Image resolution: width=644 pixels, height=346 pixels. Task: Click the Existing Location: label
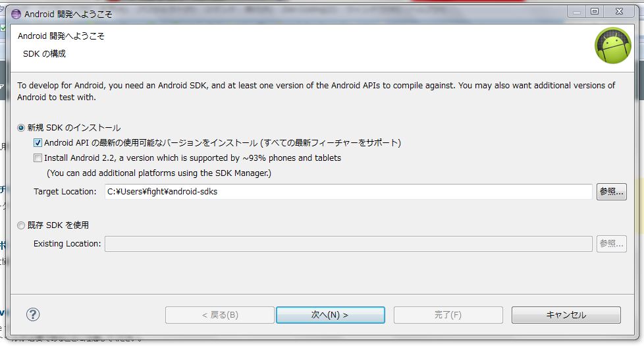click(x=67, y=244)
